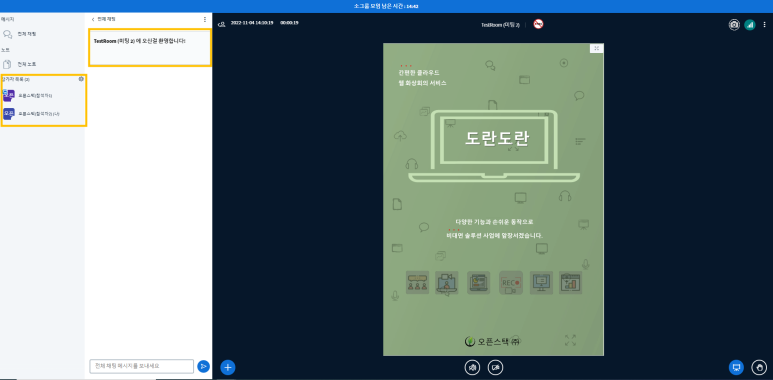This screenshot has height=380, width=773.
Task: Click the chat message input field
Action: coord(141,366)
